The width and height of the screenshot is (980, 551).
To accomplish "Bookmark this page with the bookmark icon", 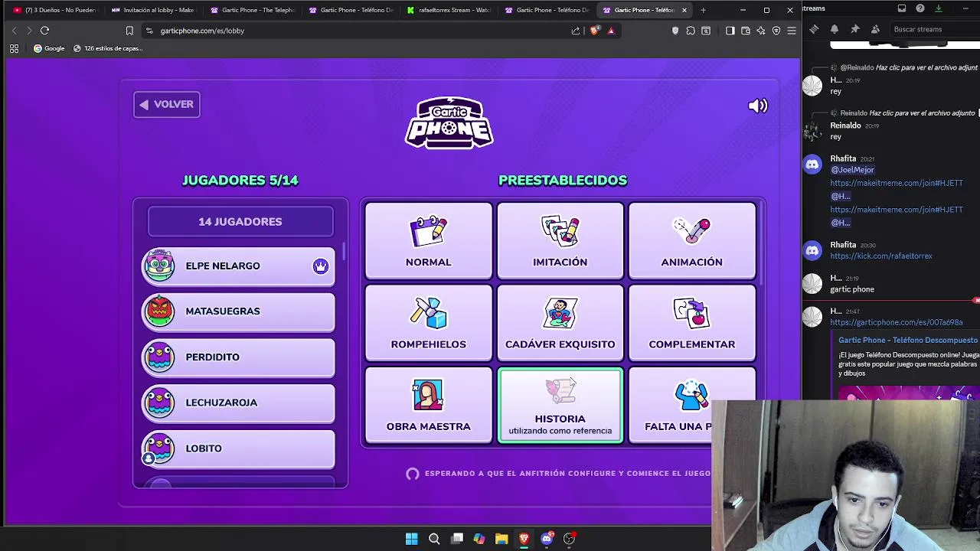I will [129, 31].
